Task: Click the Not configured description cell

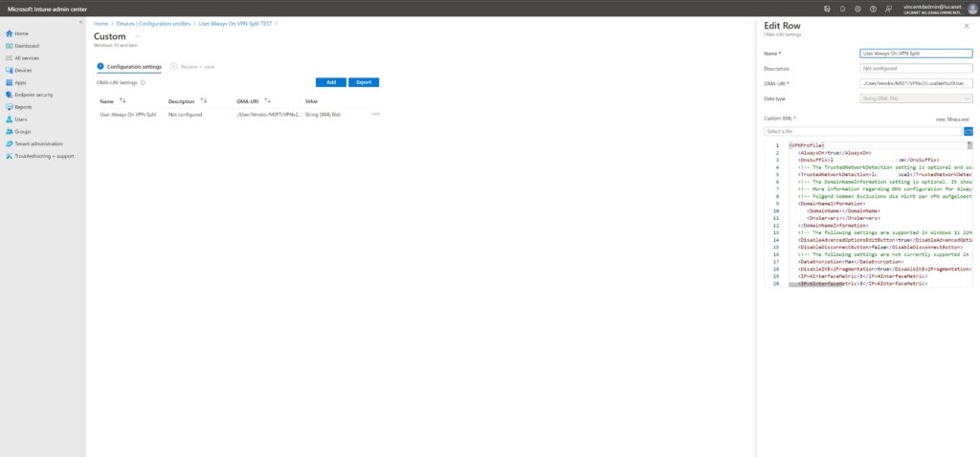Action: click(x=185, y=115)
